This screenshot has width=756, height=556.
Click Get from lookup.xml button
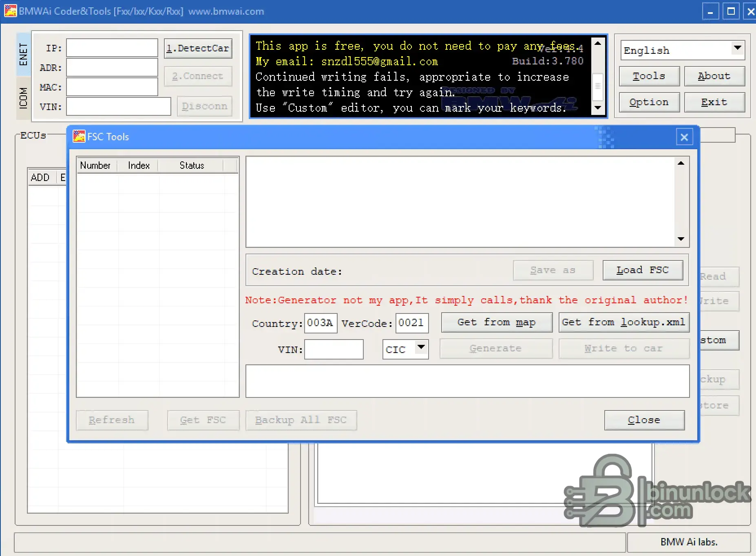coord(624,322)
